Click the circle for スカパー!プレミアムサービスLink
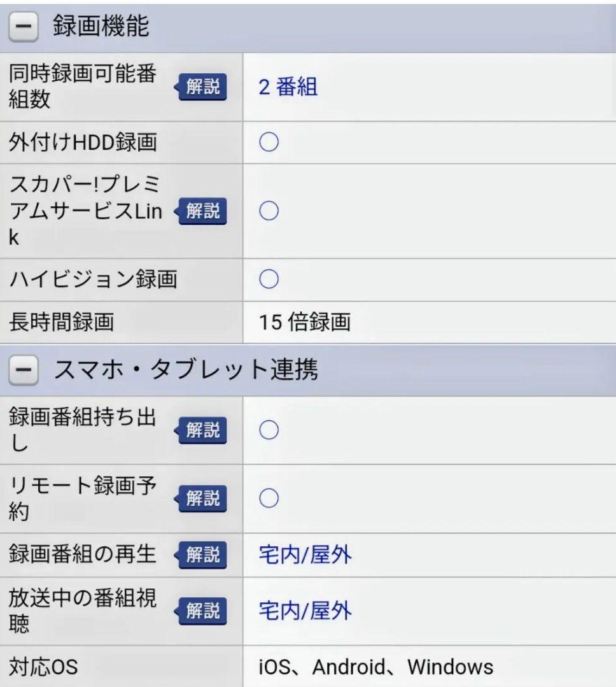 (x=269, y=211)
